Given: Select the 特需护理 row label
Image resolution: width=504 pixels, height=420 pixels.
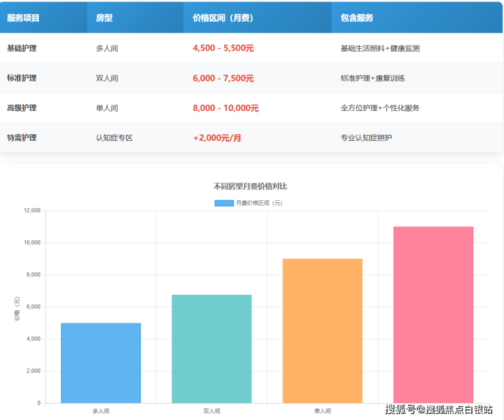Looking at the screenshot, I should click(22, 138).
